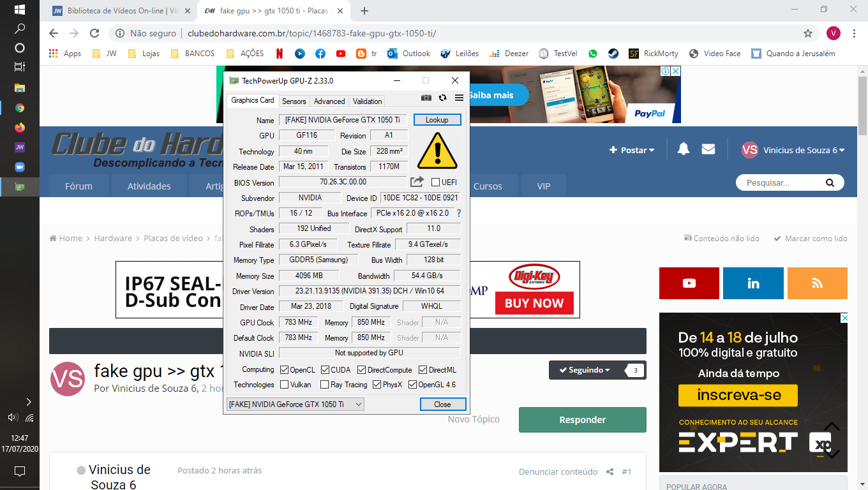Open the Facebook bookmark icon
Screen dimensions: 868x490
tap(320, 54)
